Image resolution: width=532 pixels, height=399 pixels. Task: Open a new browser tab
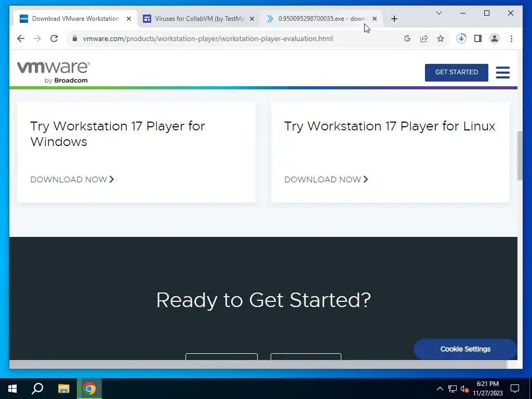tap(394, 19)
